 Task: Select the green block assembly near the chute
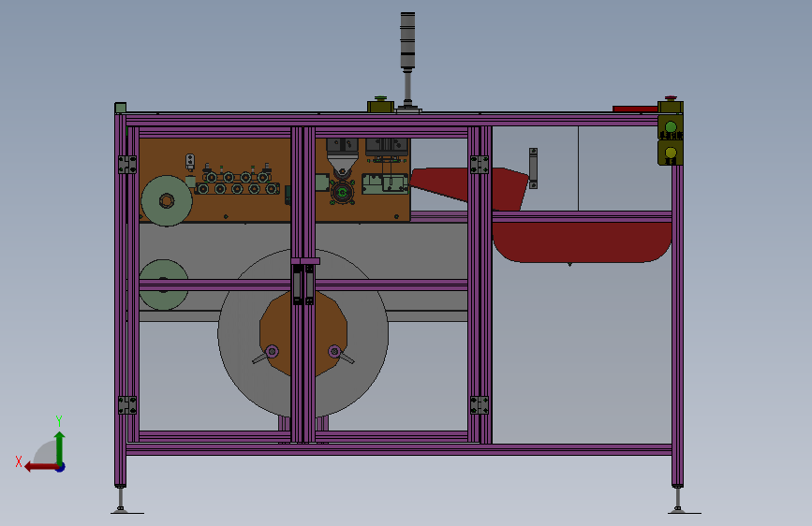tap(385, 183)
